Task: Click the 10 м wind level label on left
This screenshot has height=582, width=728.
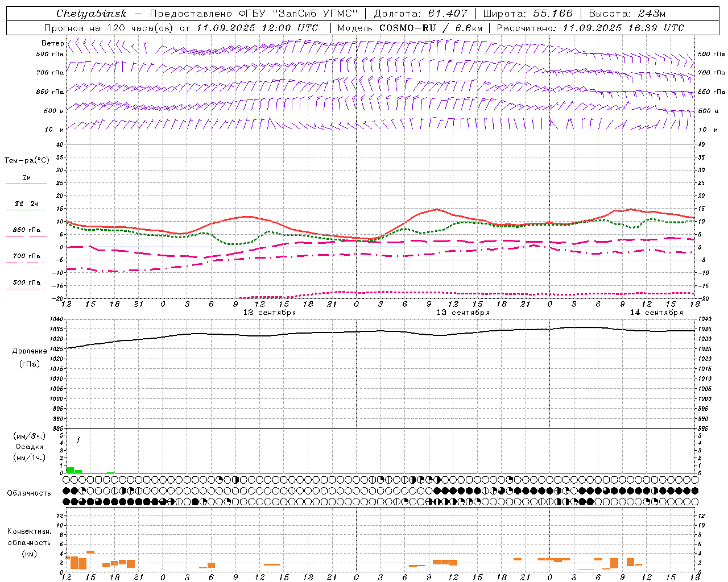Action: point(54,130)
